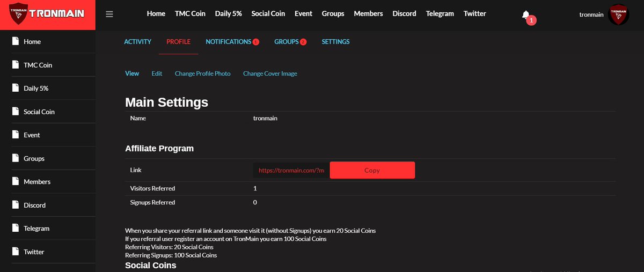
Task: Open Discord in the top navigation
Action: tap(404, 13)
